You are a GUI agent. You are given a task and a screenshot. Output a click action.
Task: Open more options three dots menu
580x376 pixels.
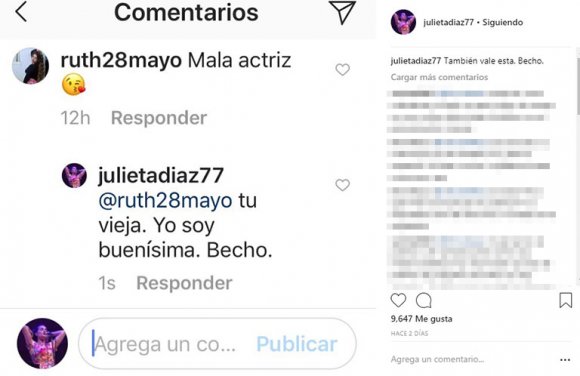tap(565, 360)
